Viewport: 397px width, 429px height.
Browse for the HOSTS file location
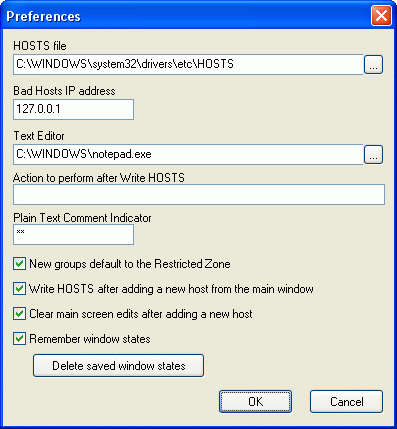point(373,65)
